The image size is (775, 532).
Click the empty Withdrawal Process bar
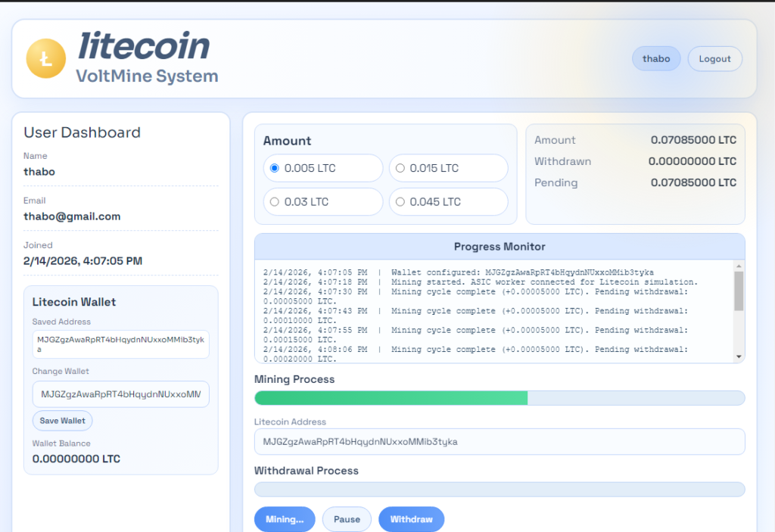(500, 489)
